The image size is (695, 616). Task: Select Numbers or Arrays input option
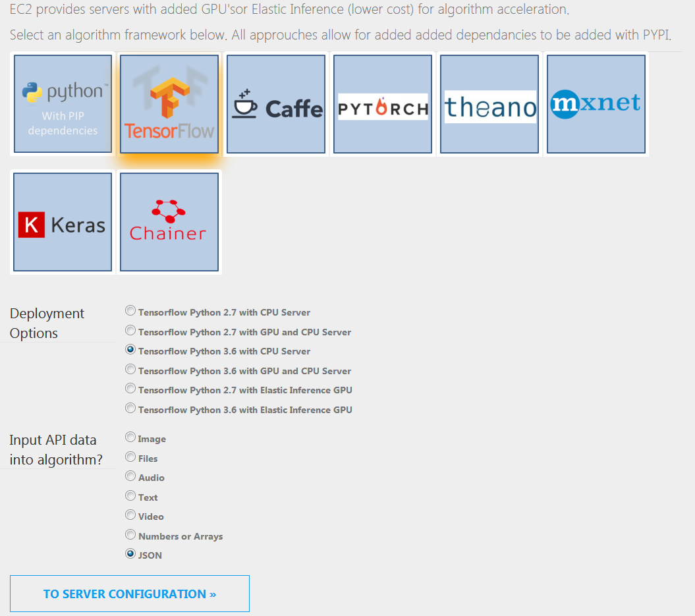130,534
